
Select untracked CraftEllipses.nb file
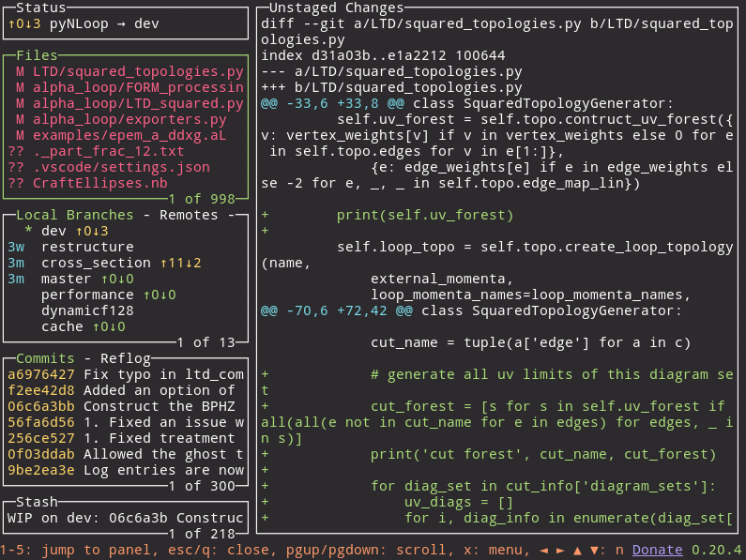(x=126, y=183)
